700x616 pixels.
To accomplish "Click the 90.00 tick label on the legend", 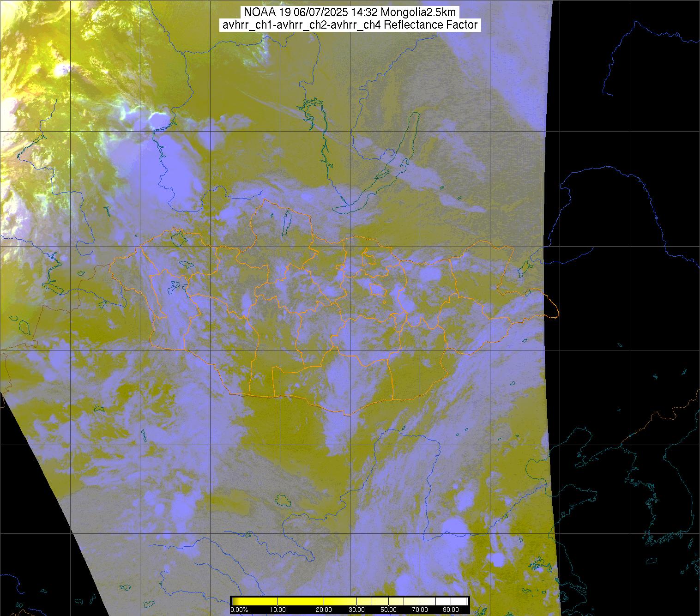I will point(446,610).
